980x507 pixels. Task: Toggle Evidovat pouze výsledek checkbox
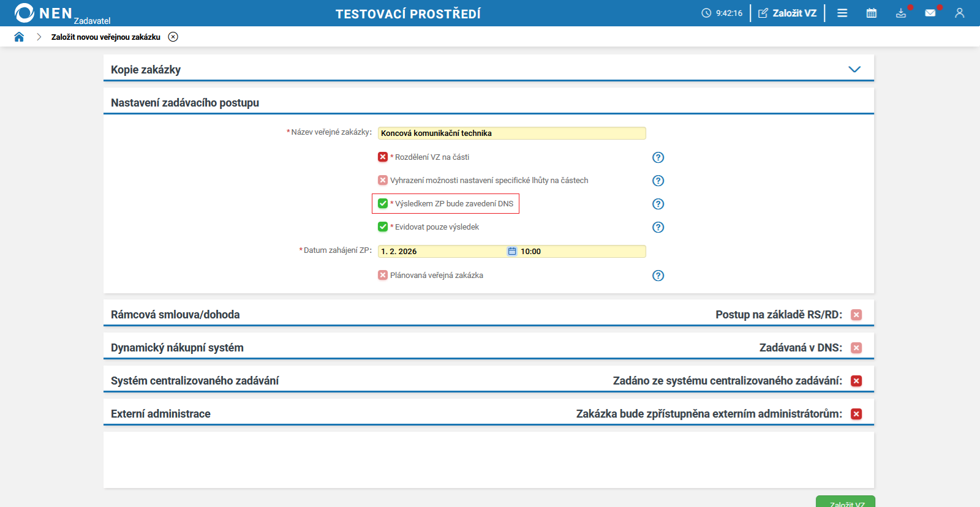pos(383,227)
